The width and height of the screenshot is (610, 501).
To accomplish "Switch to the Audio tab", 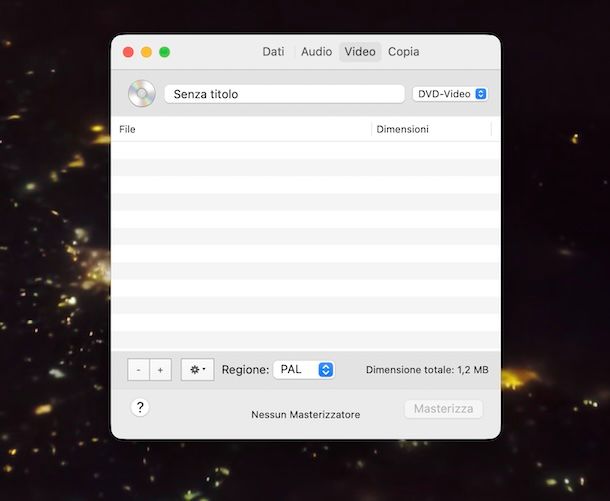I will pos(316,52).
